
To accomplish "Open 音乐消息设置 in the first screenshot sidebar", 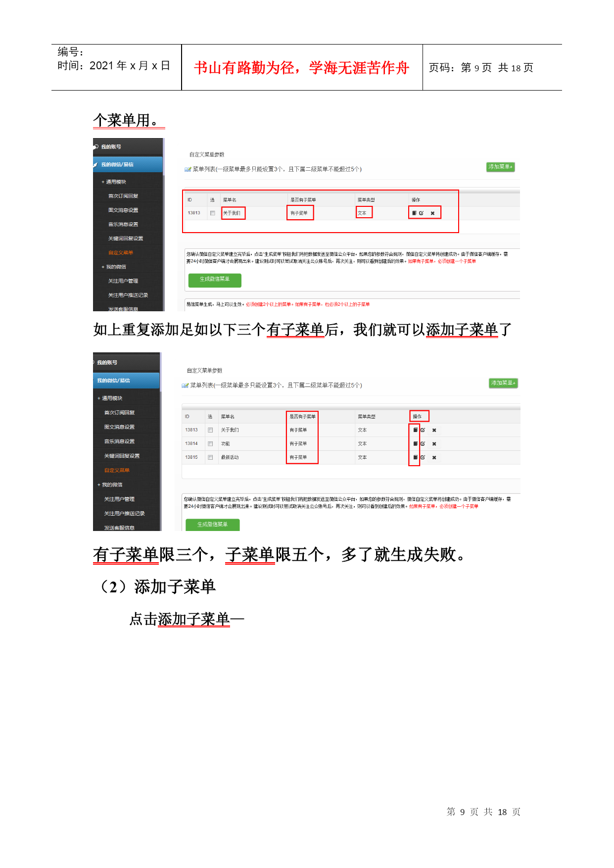I will click(x=123, y=225).
